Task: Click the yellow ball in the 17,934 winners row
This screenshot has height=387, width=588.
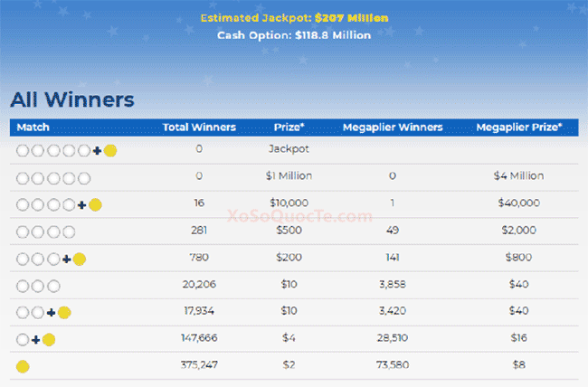Action: click(64, 313)
